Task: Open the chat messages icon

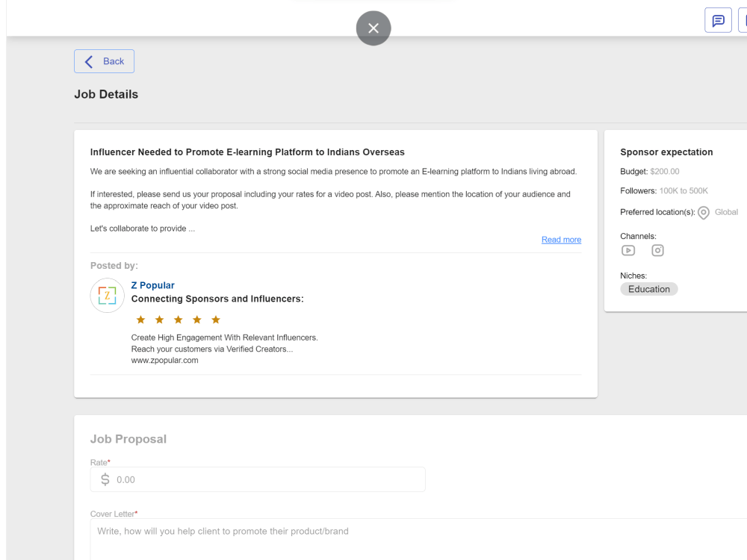Action: pyautogui.click(x=718, y=20)
